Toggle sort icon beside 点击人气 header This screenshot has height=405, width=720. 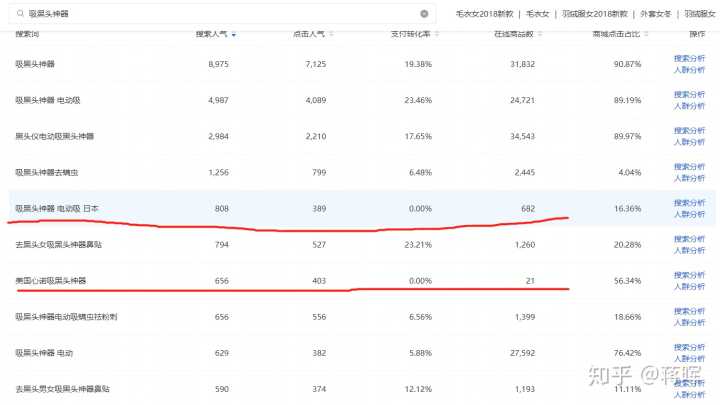coord(331,34)
